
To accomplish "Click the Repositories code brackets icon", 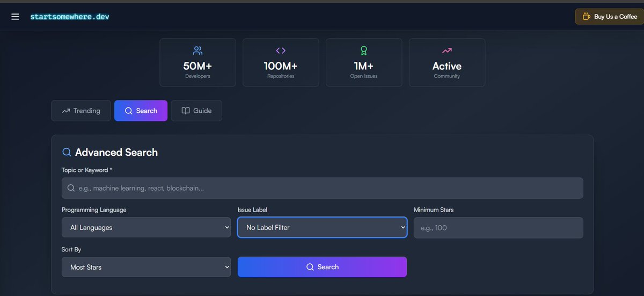I will tap(281, 50).
